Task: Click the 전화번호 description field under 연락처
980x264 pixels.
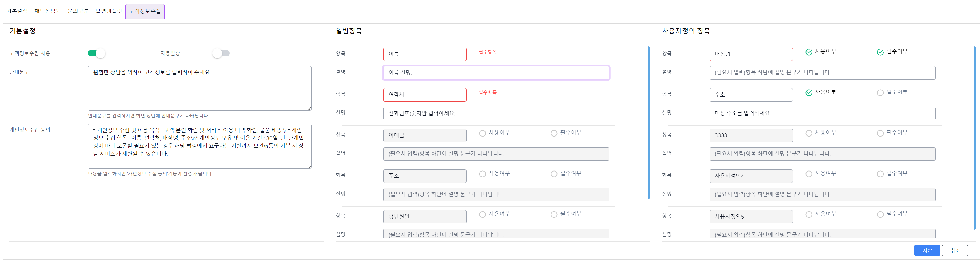Action: click(x=496, y=113)
